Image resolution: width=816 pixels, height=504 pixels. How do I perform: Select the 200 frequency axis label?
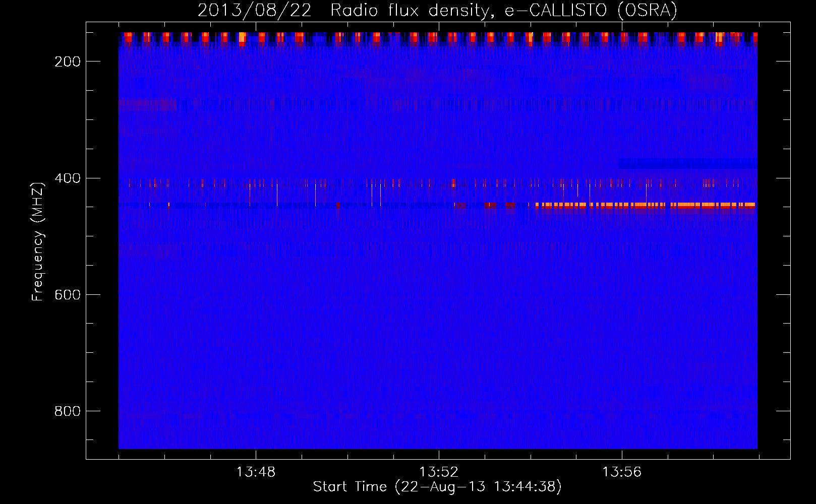[68, 61]
